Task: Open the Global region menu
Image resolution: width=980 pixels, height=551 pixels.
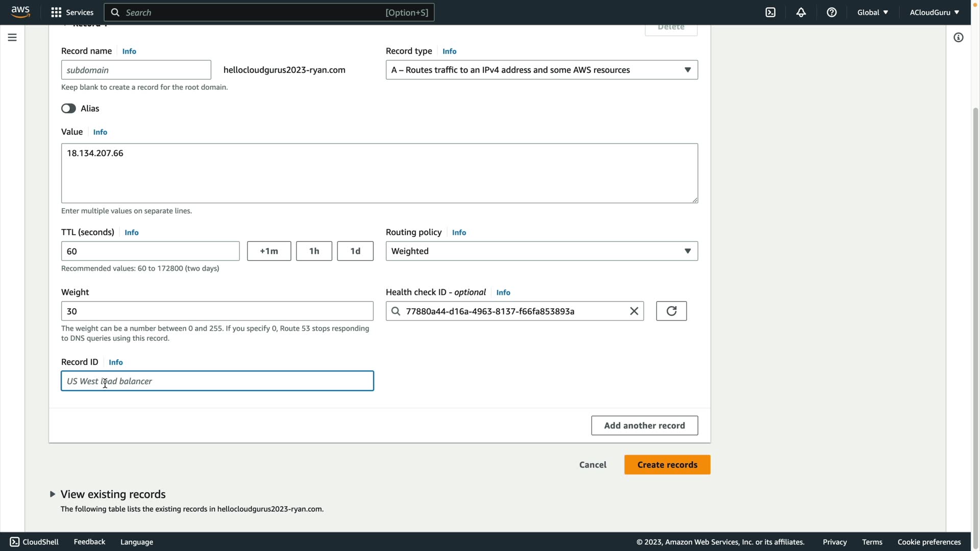Action: pos(872,12)
